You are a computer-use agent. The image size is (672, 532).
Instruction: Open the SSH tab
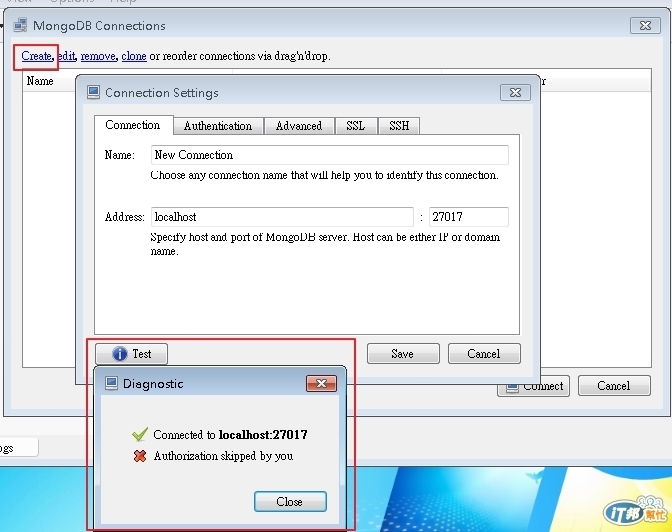(399, 126)
